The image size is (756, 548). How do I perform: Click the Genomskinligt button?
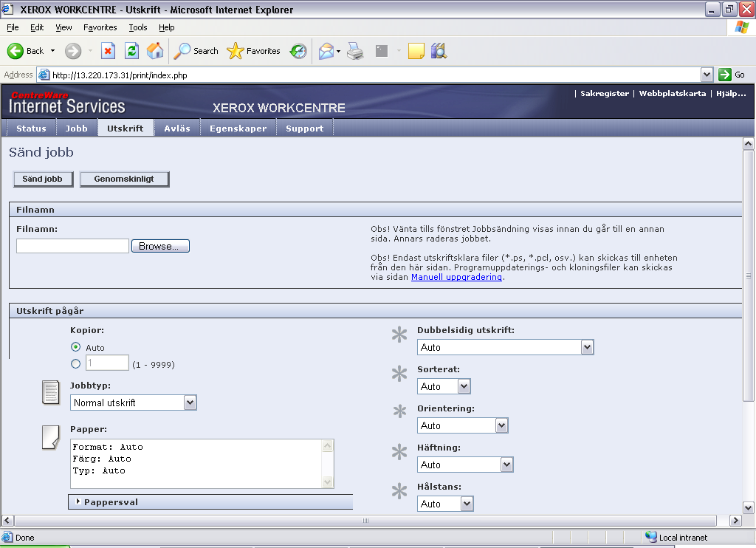coord(124,179)
